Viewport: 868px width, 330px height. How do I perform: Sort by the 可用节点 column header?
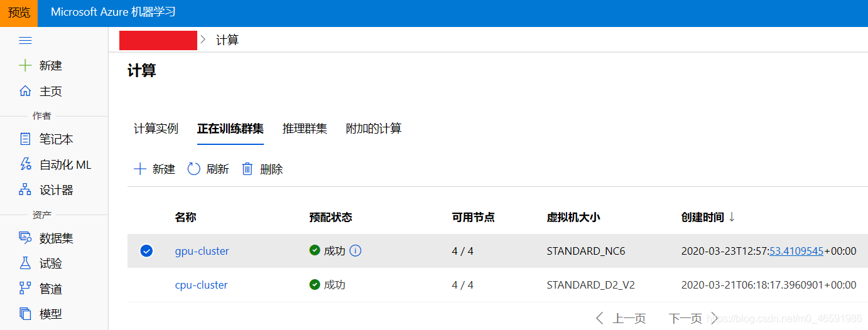pyautogui.click(x=473, y=217)
